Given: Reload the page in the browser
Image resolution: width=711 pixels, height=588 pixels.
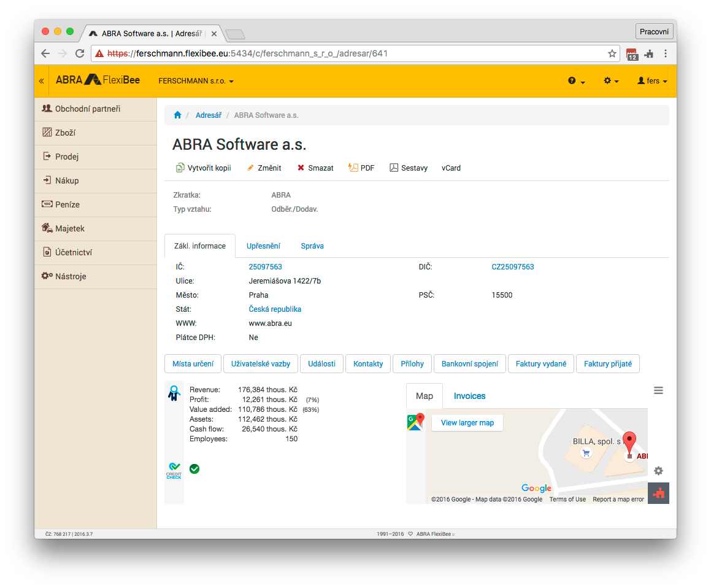Looking at the screenshot, I should tap(80, 53).
